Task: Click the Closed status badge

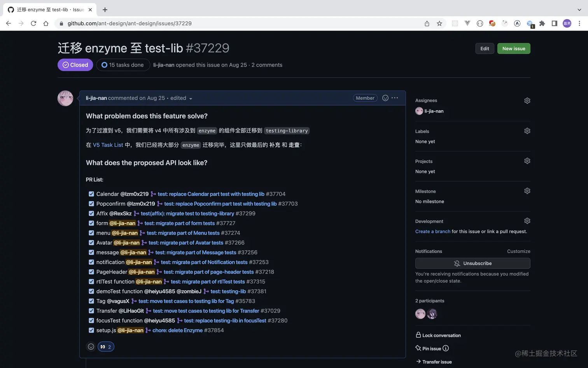Action: 75,65
